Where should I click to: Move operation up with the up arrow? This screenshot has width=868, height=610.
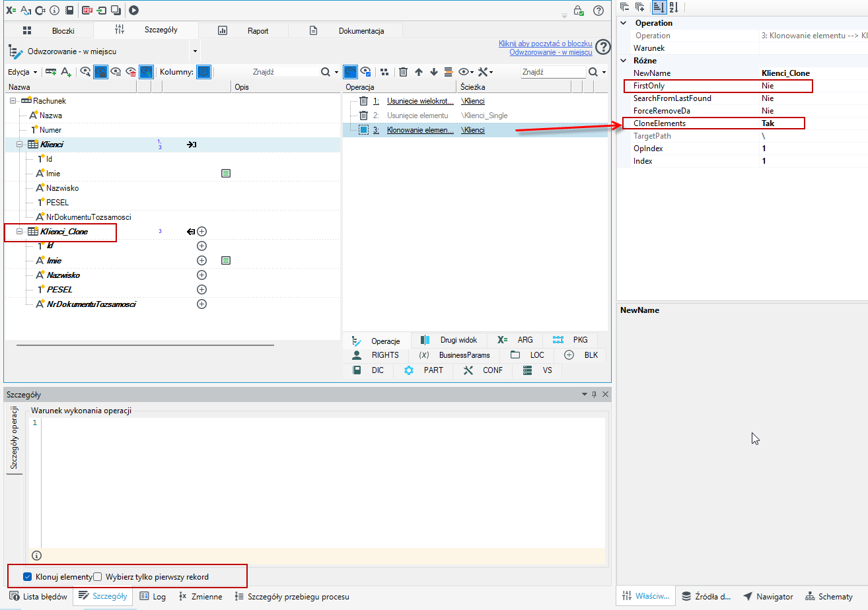click(418, 72)
